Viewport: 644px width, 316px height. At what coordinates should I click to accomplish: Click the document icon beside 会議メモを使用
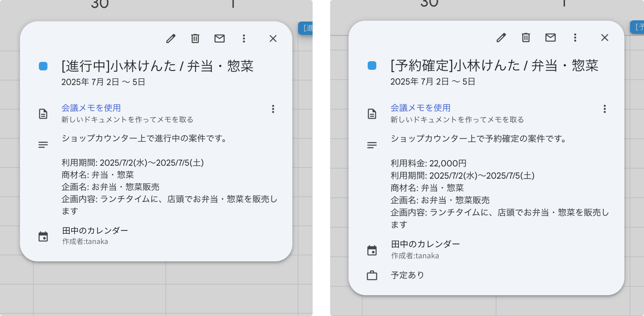click(44, 114)
